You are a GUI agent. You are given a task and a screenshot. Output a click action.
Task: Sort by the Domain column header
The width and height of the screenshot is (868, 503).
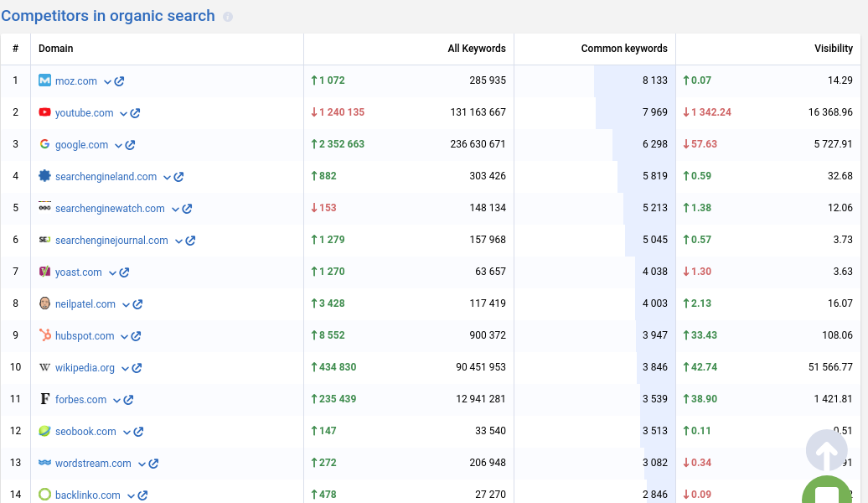(56, 48)
